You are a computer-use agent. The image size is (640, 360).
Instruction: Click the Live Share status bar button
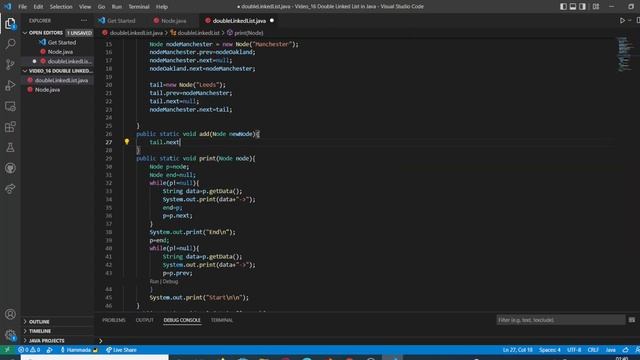point(121,350)
